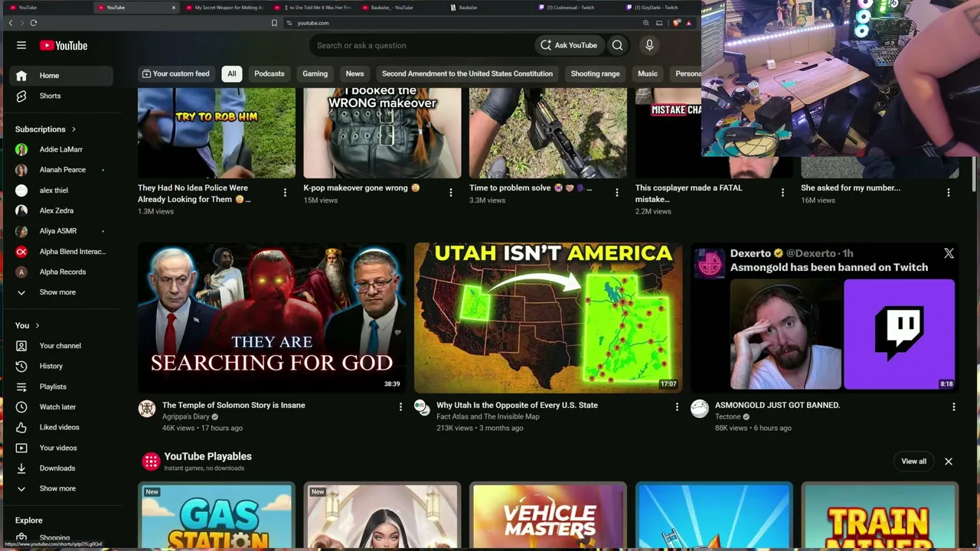Open options for Why Utah video
Screen dimensions: 980x551
pyautogui.click(x=676, y=407)
